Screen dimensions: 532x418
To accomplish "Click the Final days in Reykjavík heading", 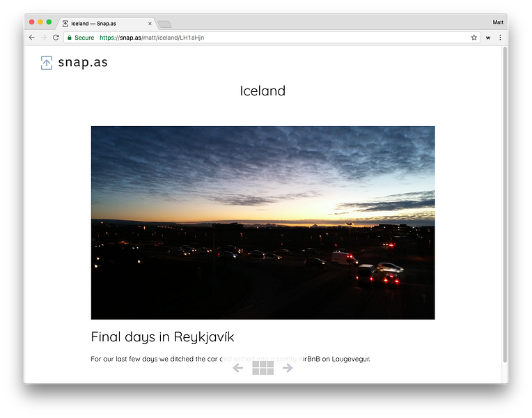I will tap(162, 337).
